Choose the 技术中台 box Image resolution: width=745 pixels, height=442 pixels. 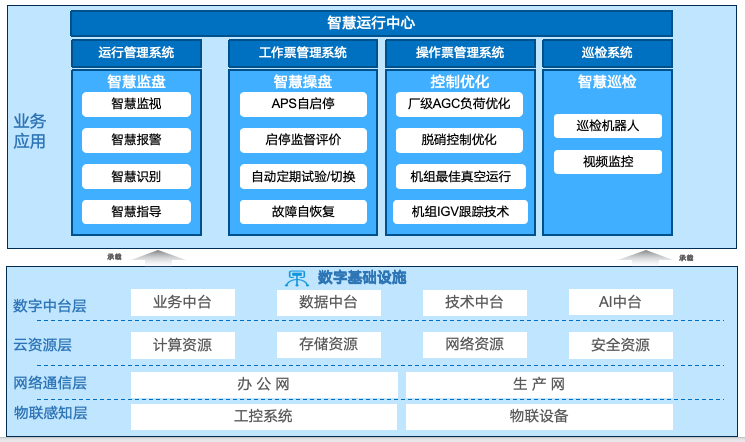pyautogui.click(x=475, y=302)
